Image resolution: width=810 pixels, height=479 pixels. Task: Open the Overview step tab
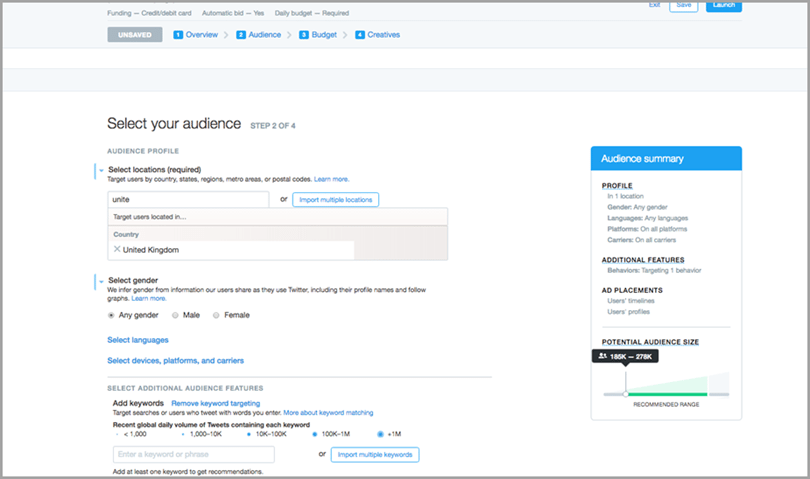[x=201, y=35]
